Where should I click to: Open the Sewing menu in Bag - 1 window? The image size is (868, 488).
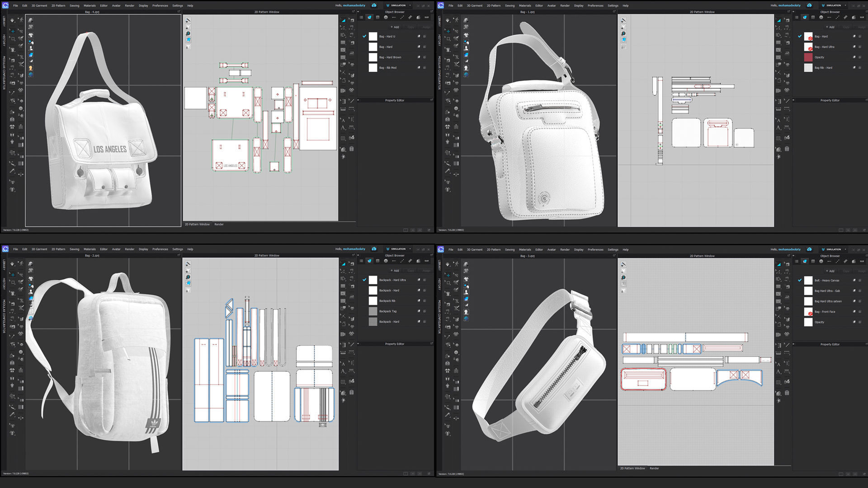point(510,6)
